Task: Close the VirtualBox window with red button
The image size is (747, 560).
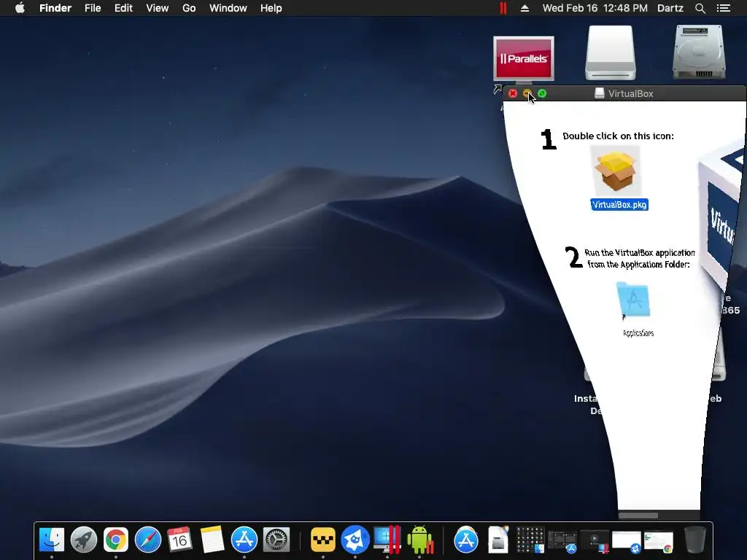Action: pyautogui.click(x=513, y=93)
